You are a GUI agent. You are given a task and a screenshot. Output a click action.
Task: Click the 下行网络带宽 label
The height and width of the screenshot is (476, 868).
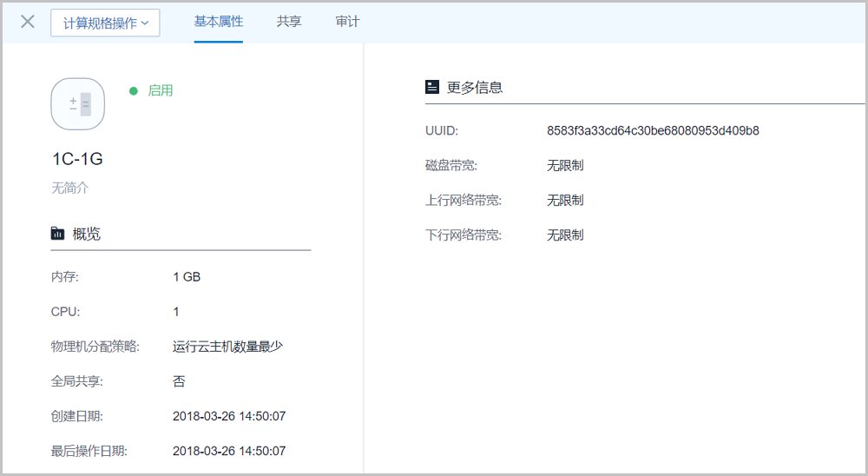click(x=464, y=235)
